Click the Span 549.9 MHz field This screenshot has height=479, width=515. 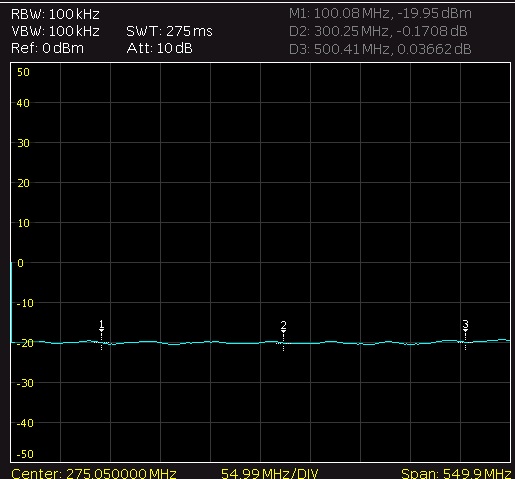point(456,473)
